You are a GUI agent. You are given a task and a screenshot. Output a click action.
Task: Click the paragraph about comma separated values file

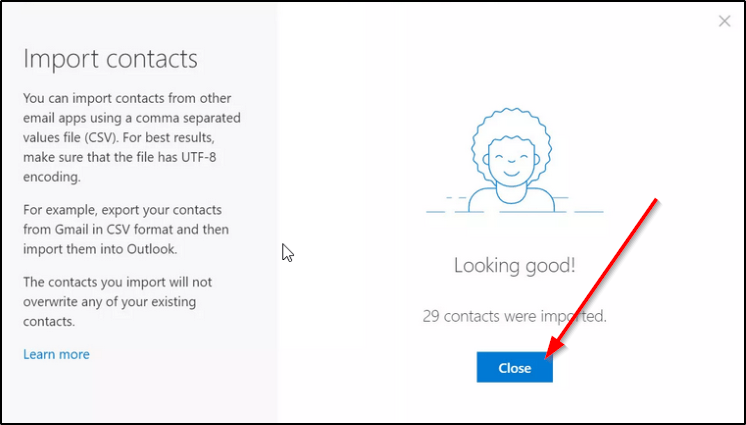coord(132,137)
